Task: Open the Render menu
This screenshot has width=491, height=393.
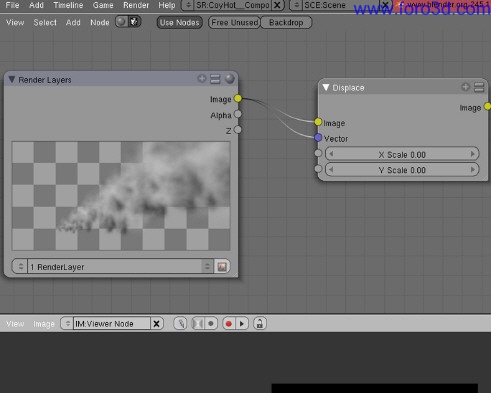Action: (136, 5)
